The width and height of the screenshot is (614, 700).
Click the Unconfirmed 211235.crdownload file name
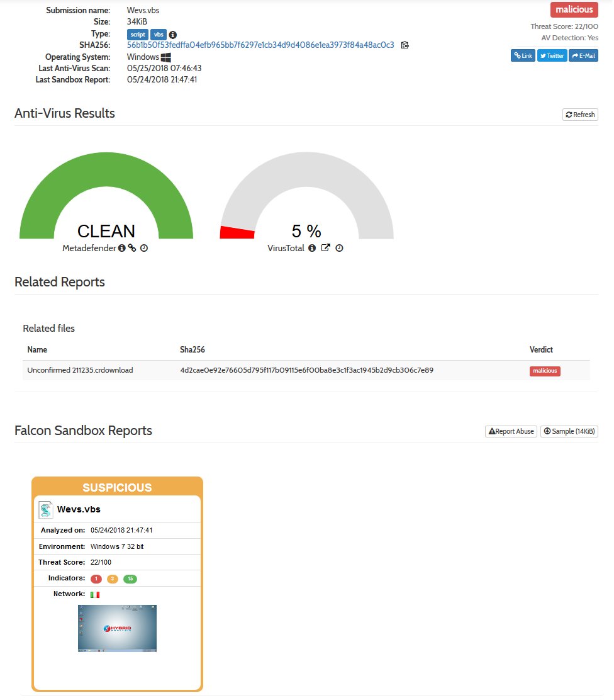point(81,371)
